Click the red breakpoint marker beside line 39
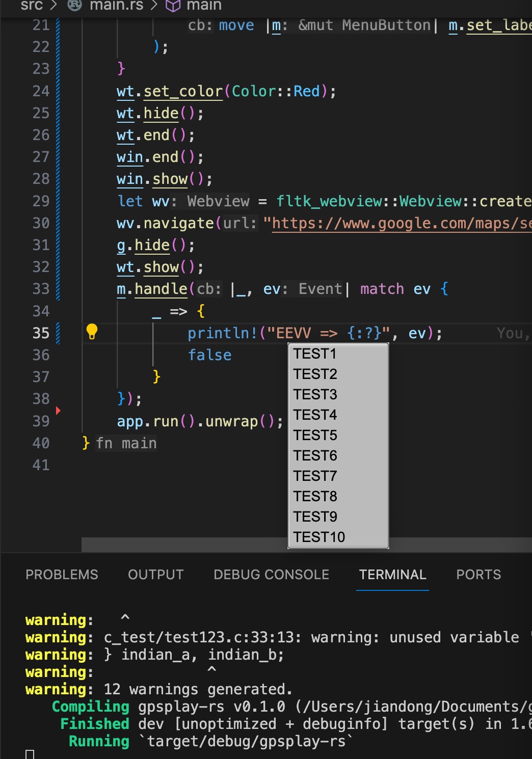The image size is (532, 759). pos(58,410)
